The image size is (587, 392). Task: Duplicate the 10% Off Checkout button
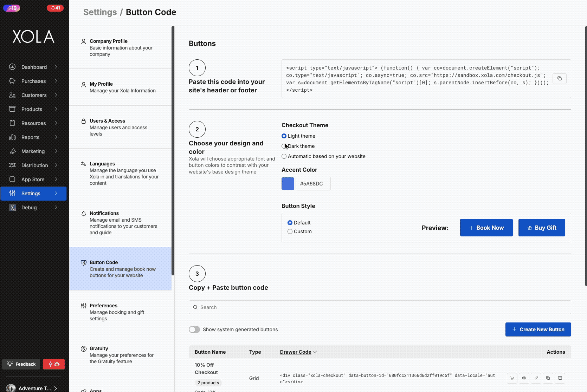point(548,378)
